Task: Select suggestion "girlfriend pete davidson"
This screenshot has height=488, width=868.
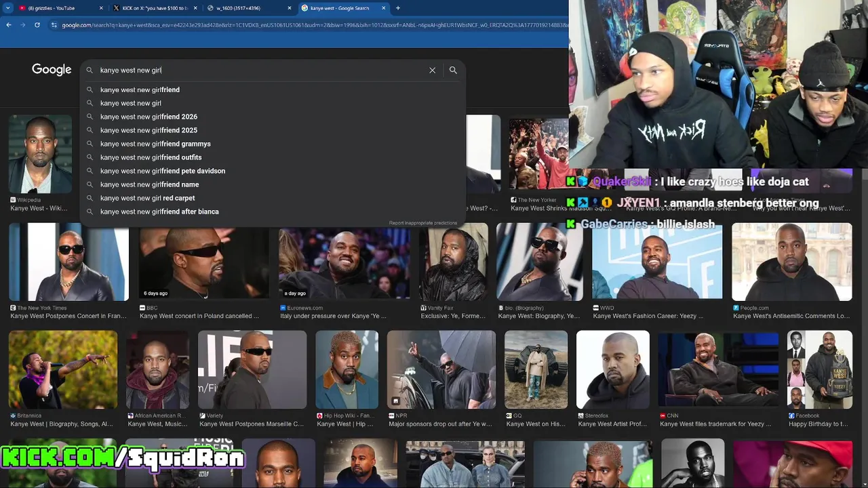Action: (163, 171)
